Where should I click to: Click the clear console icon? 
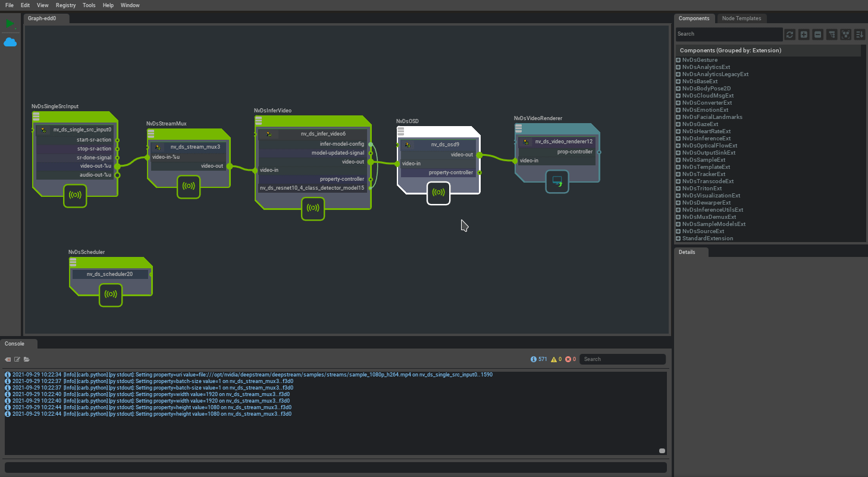click(x=8, y=359)
